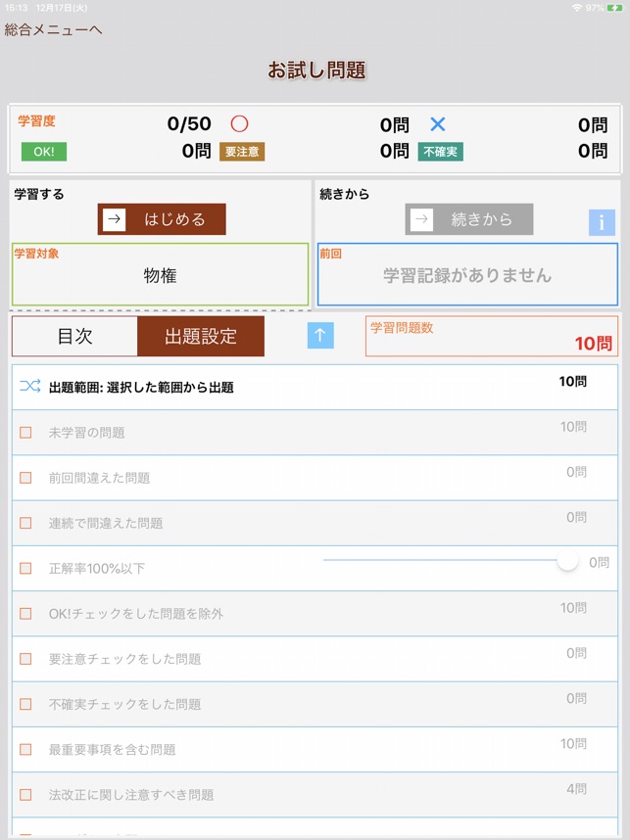Screen dimensions: 630x840
Task: Tap the はじめる button
Action: click(x=162, y=219)
